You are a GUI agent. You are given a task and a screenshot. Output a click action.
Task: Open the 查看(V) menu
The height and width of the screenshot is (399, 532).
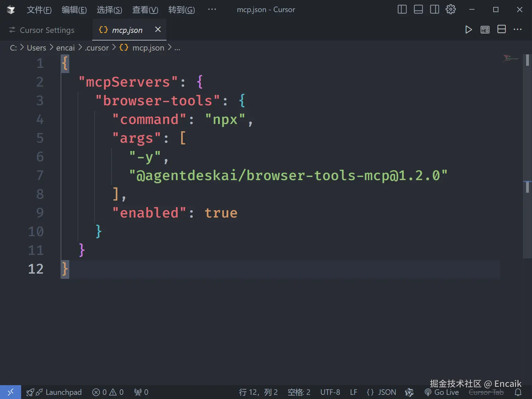point(145,10)
